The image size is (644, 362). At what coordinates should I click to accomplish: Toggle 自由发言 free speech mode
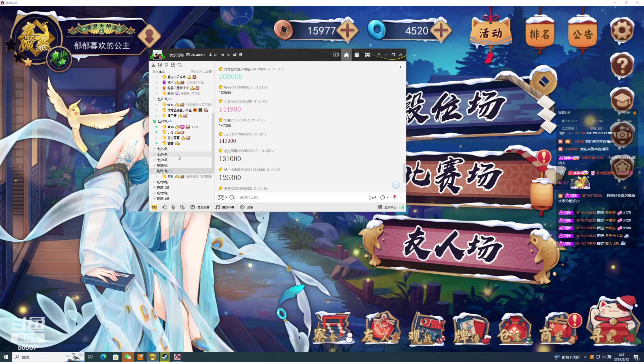click(x=200, y=207)
